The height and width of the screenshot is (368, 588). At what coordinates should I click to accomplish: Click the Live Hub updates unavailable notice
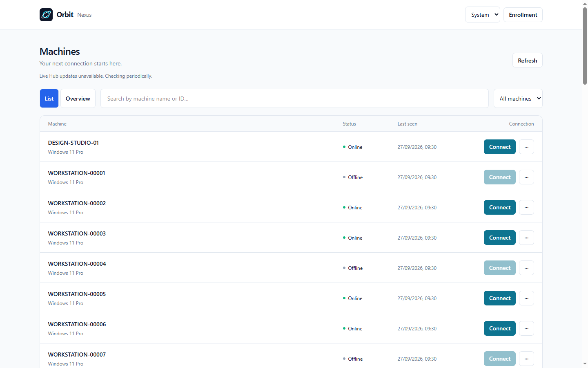(96, 76)
